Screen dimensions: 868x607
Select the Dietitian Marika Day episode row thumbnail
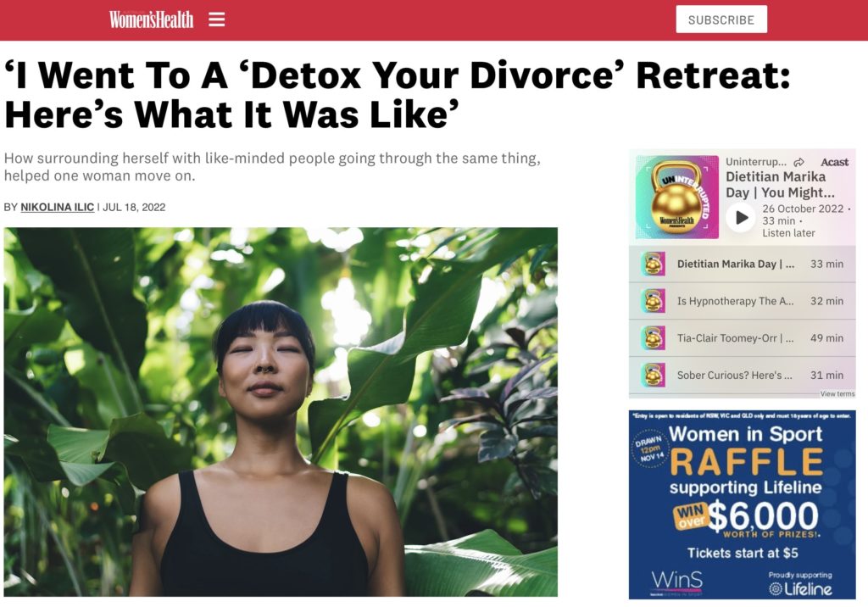click(653, 265)
